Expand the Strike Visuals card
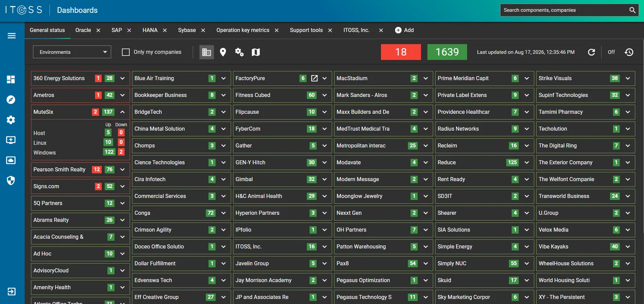644x304 pixels. click(627, 78)
